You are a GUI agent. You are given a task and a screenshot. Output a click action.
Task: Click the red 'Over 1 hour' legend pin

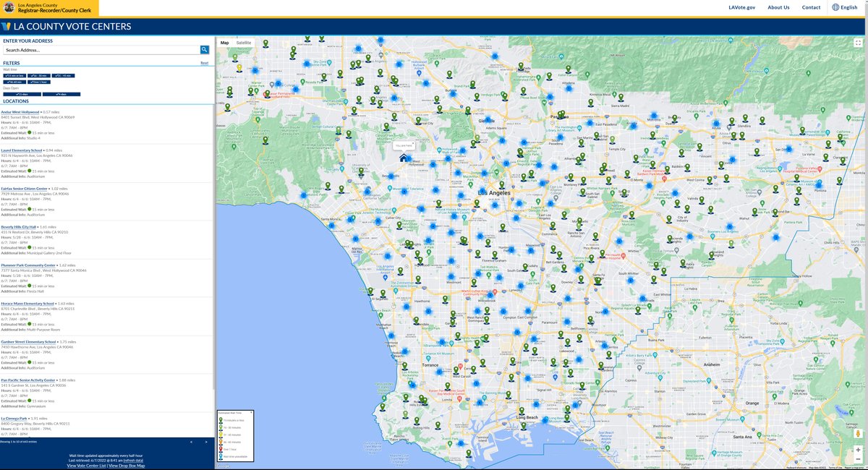(x=221, y=449)
